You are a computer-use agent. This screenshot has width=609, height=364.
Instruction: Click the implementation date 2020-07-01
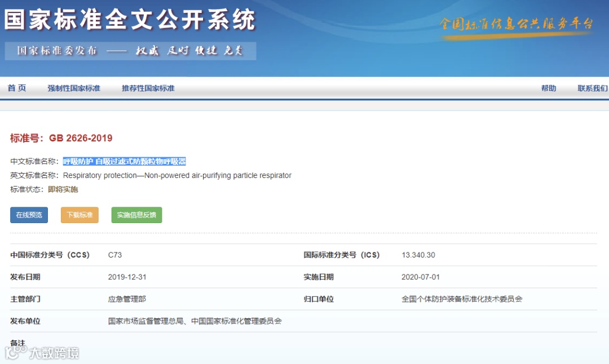[x=421, y=277]
